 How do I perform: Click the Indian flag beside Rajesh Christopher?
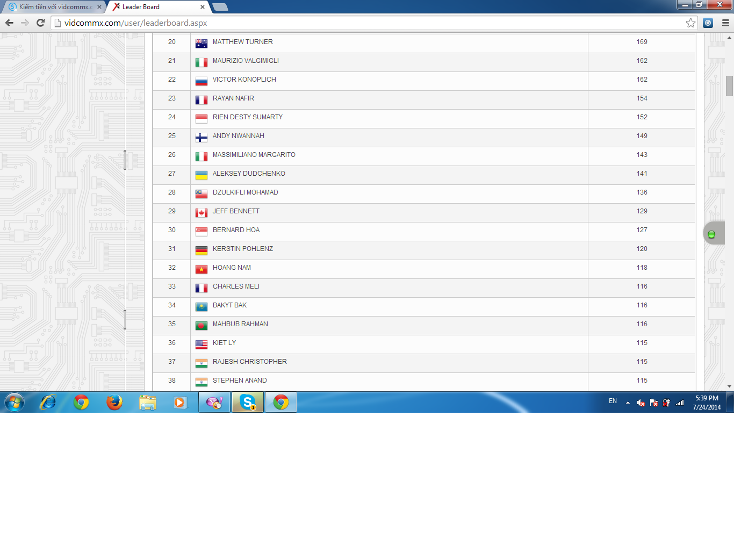[202, 363]
